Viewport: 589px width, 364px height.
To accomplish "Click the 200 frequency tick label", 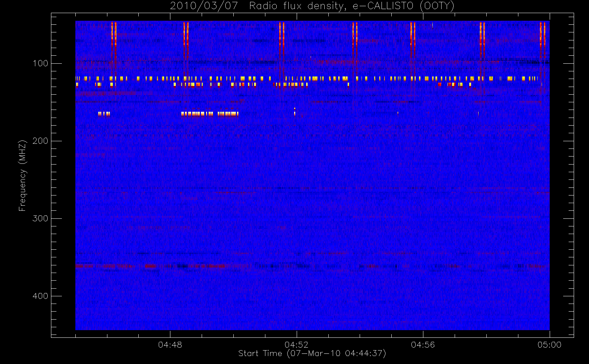I will (x=40, y=141).
